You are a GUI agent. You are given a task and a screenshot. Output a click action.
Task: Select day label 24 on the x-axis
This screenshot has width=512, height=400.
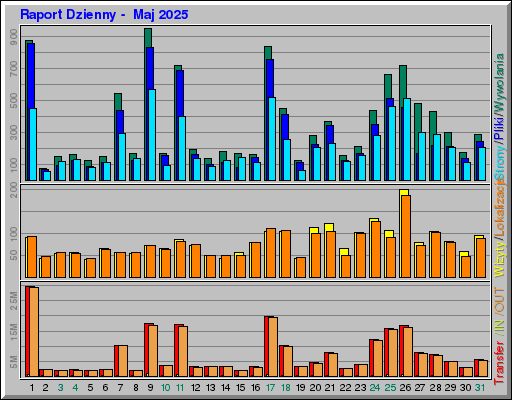click(375, 388)
